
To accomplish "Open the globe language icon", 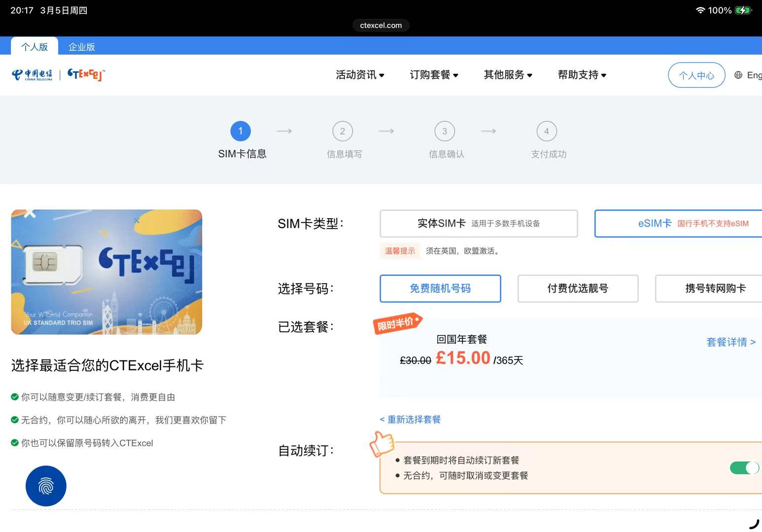I will click(x=738, y=75).
